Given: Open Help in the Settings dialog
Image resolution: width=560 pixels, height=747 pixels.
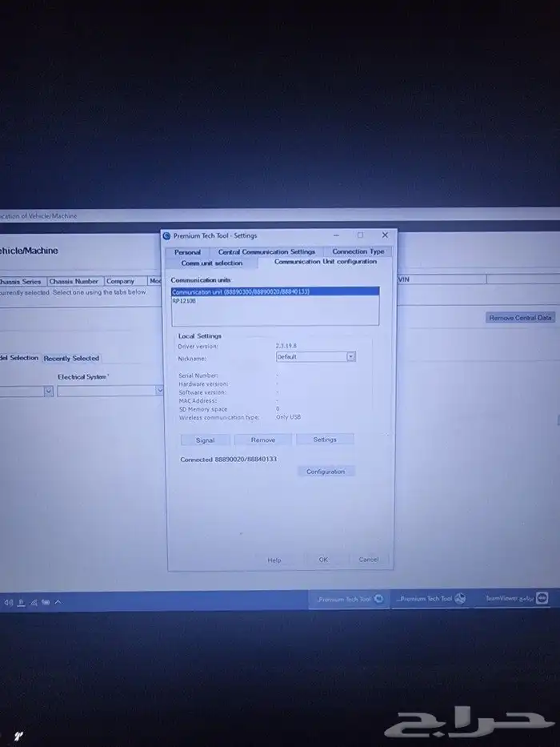Looking at the screenshot, I should tap(274, 560).
